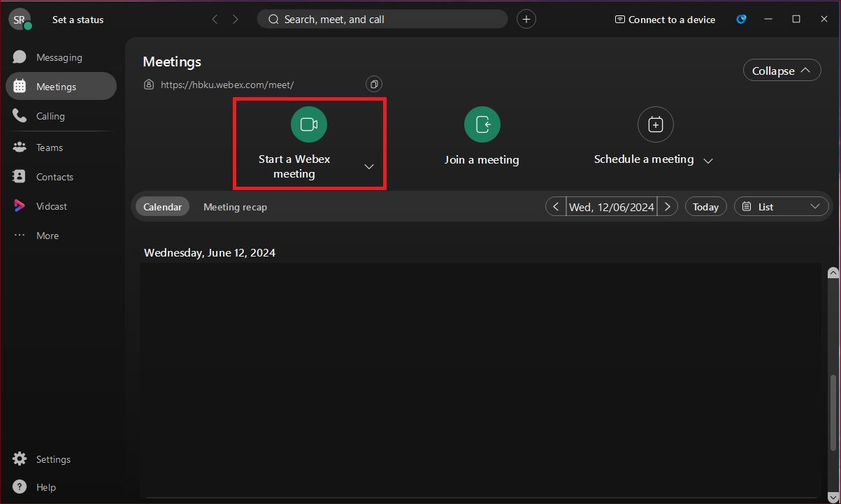Open Teams in the sidebar

pos(61,147)
